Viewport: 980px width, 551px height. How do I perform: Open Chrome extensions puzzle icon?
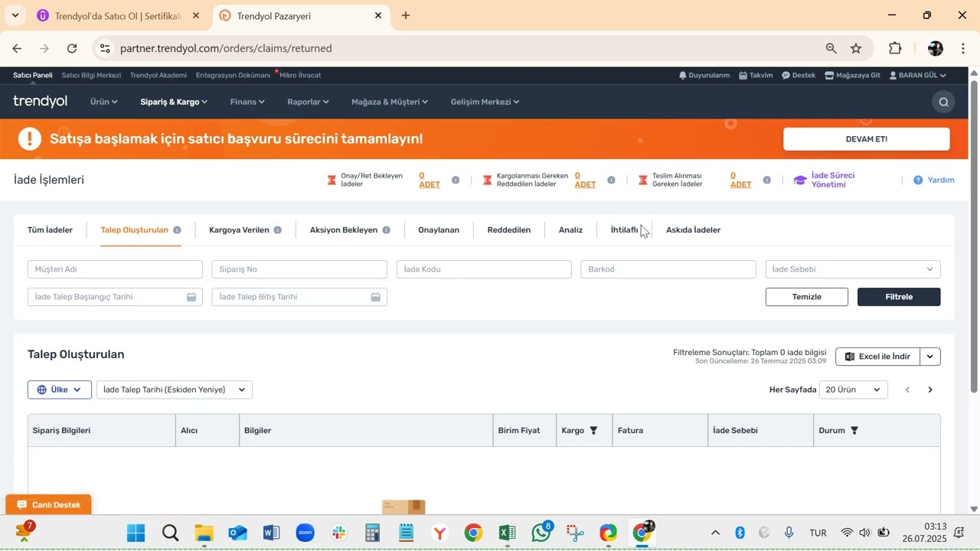click(x=895, y=48)
